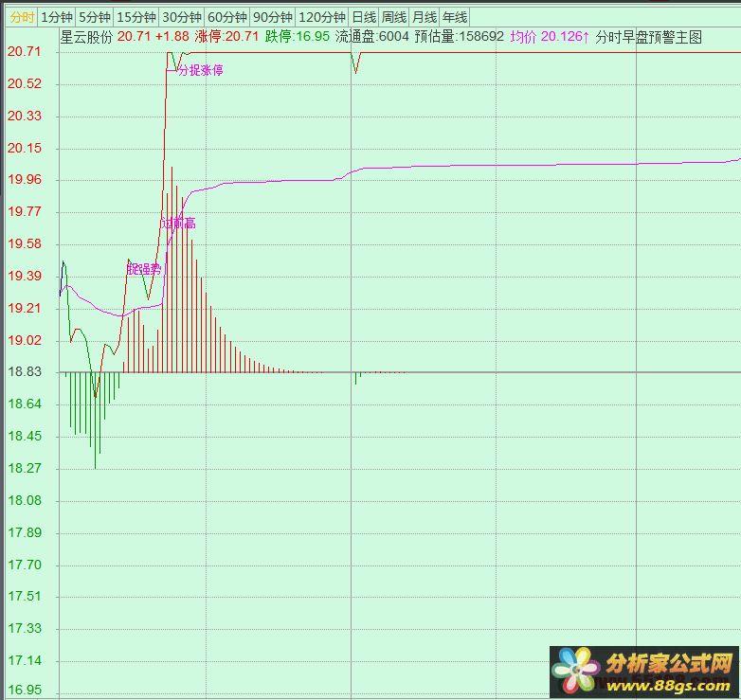
Task: Switch to the 周线 weekly tab
Action: point(394,17)
